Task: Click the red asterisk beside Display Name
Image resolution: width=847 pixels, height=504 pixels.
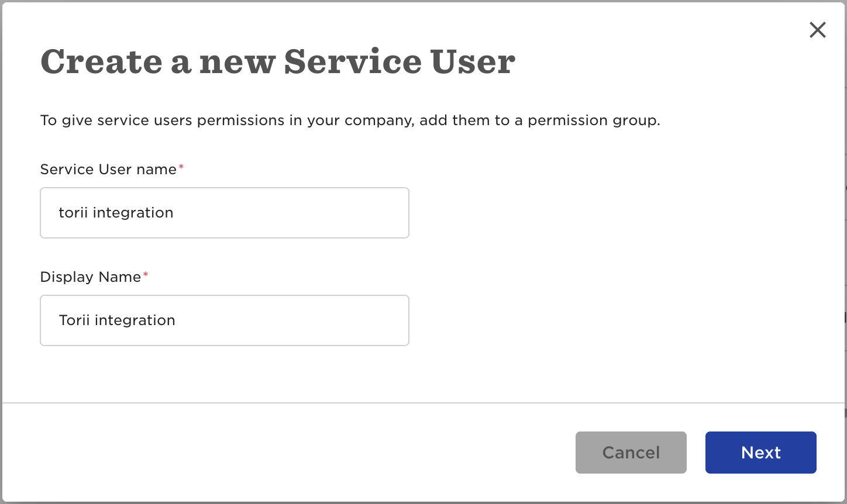Action: 146,275
